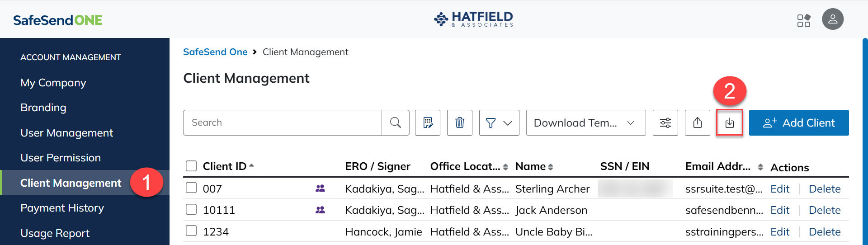Viewport: 868px width, 245px height.
Task: Click the Add Client button
Action: tap(799, 122)
